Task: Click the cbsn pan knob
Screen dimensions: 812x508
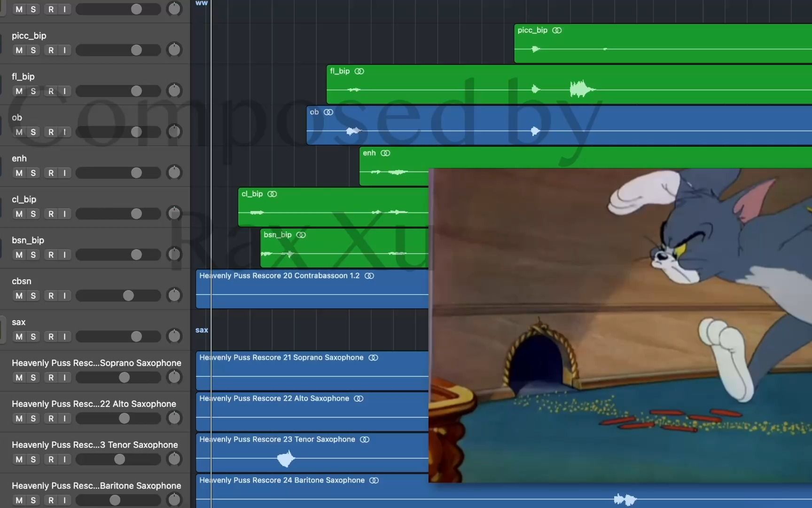Action: click(x=174, y=295)
